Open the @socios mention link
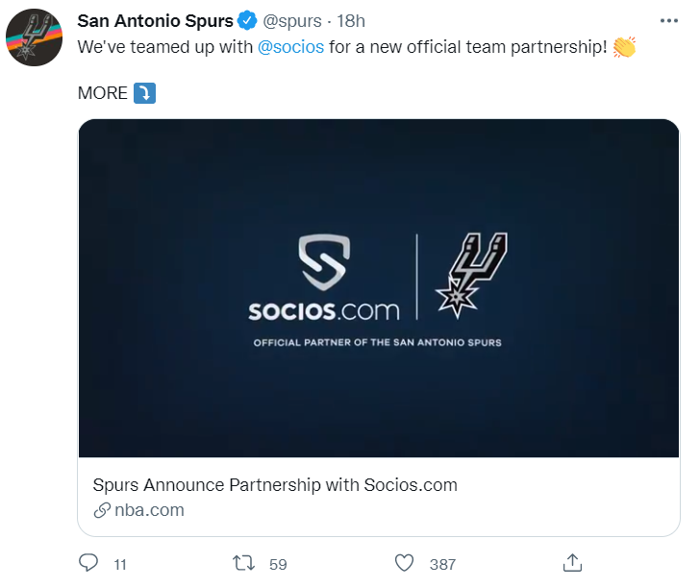 click(x=290, y=47)
